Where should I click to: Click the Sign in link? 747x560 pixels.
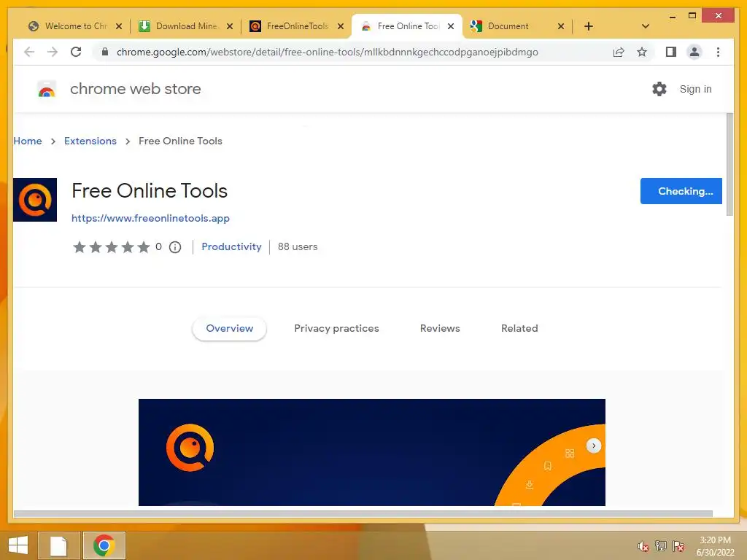[695, 89]
